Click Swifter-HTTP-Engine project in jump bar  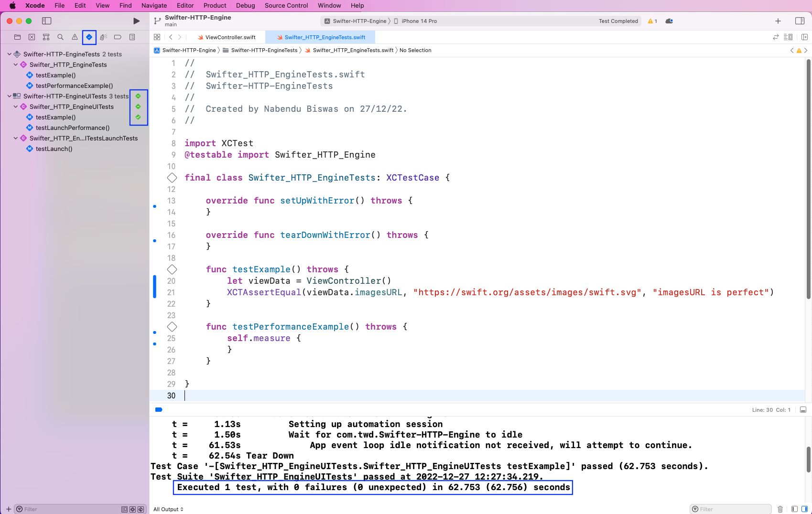click(x=185, y=50)
